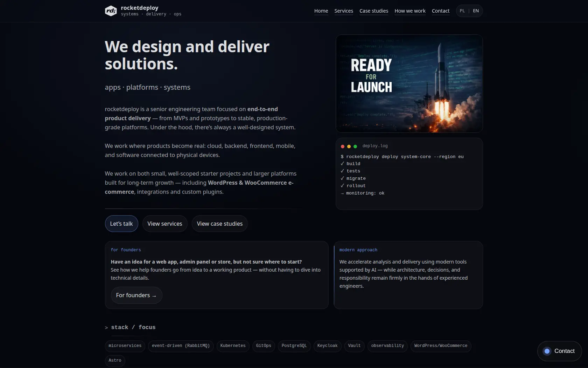Screen dimensions: 588x368
Task: Click the green dot in deploy.log window
Action: (x=355, y=146)
